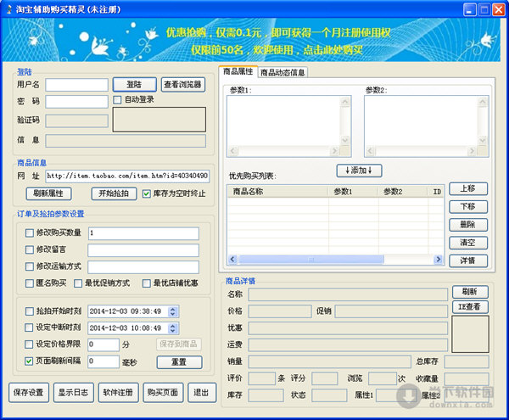Click the app icon in title bar
The height and width of the screenshot is (420, 509).
pyautogui.click(x=8, y=9)
